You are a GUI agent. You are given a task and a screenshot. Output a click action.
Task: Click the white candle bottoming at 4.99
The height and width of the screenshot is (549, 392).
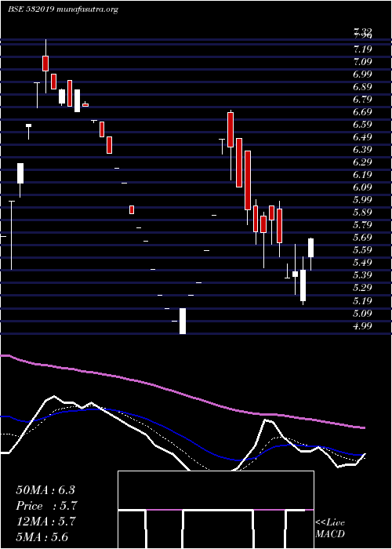pyautogui.click(x=183, y=321)
